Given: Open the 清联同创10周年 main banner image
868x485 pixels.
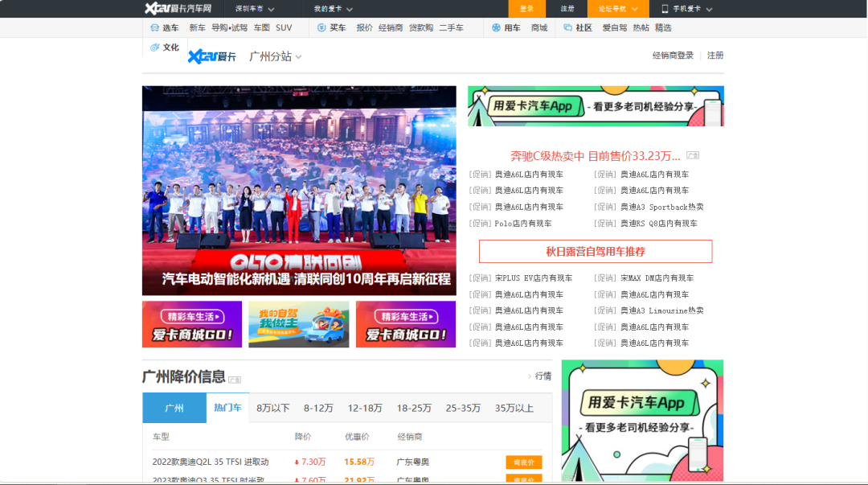Looking at the screenshot, I should tap(299, 191).
